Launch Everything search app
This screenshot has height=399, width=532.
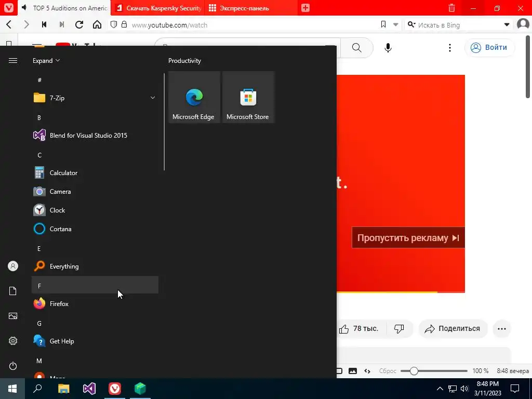[x=95, y=267]
